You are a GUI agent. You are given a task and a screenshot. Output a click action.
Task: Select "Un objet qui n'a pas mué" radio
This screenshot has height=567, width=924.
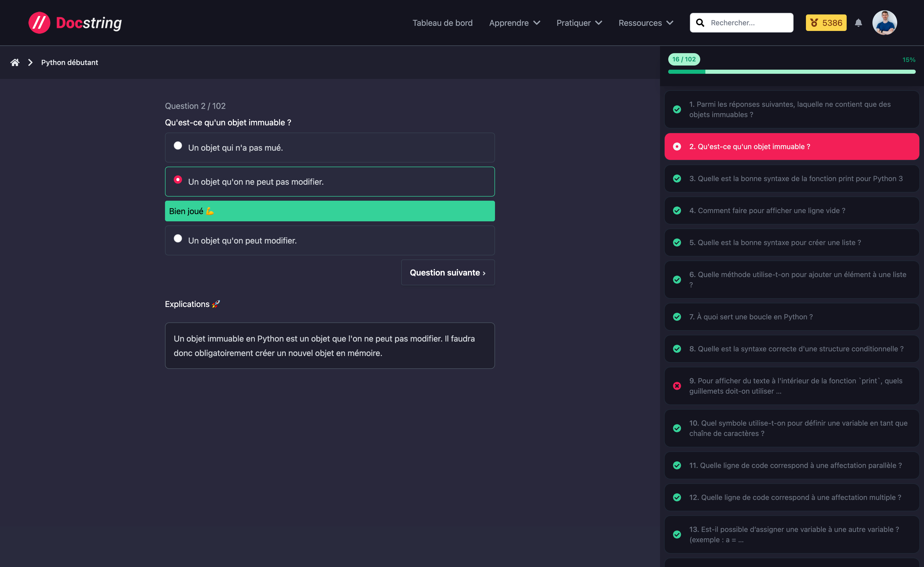click(178, 145)
